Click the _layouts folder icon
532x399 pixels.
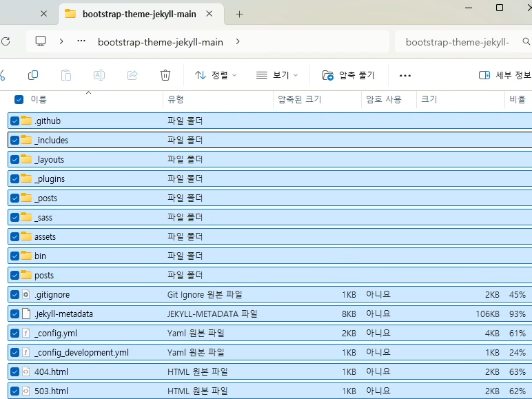coord(26,159)
